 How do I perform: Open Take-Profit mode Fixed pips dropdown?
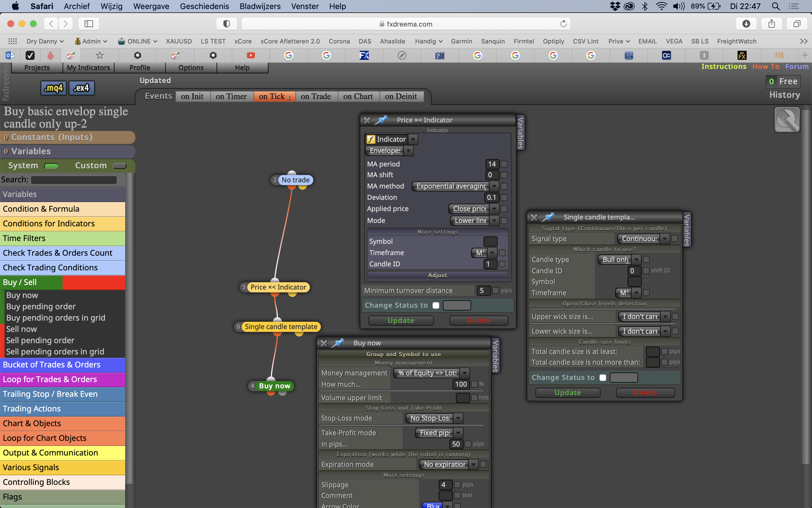pos(439,433)
